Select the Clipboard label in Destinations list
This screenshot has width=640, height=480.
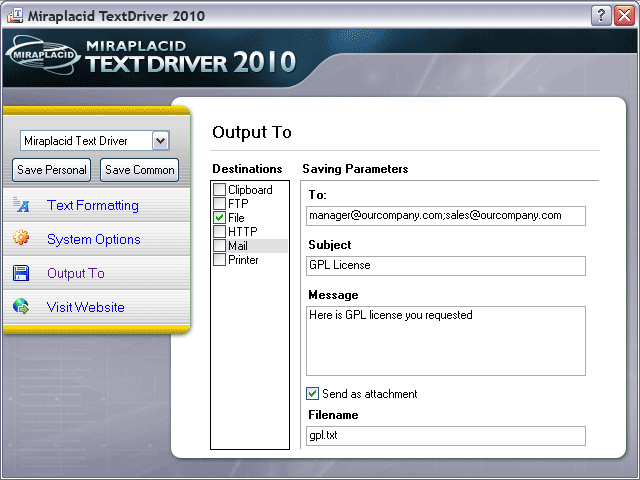(x=250, y=190)
